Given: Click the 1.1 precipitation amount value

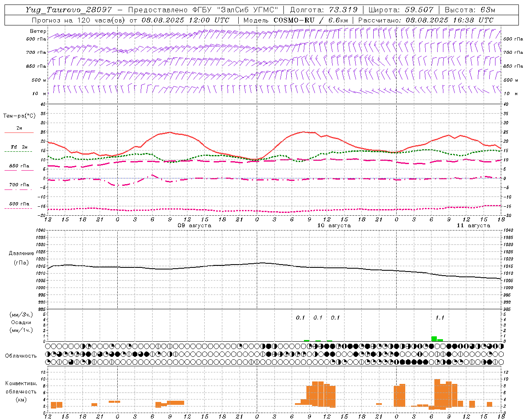Looking at the screenshot, I should pos(440,318).
